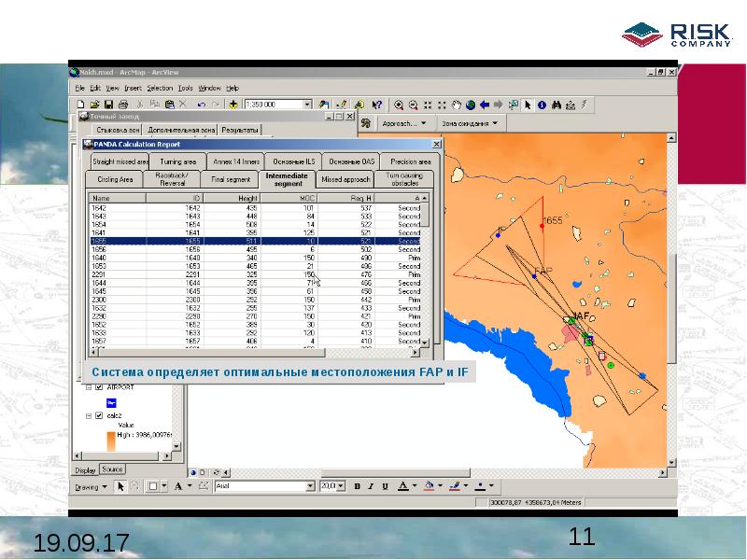
Task: Click the Zoom In magnifier tool
Action: 399,105
